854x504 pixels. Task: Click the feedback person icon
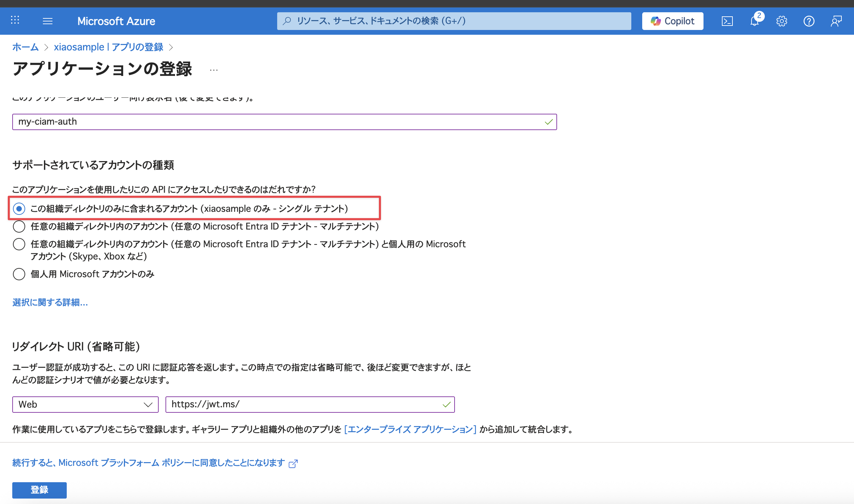[x=836, y=21]
